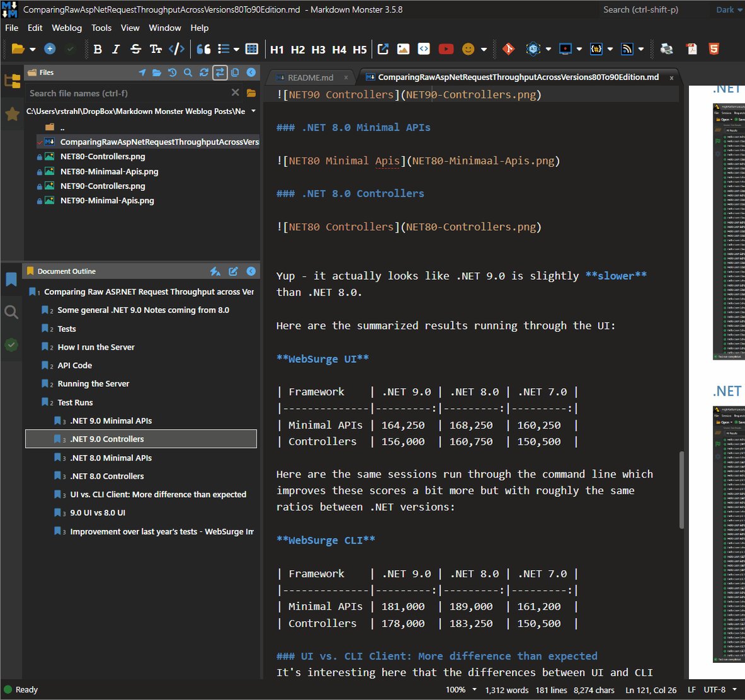
Task: Insert a table from the toolbar
Action: pyautogui.click(x=252, y=49)
